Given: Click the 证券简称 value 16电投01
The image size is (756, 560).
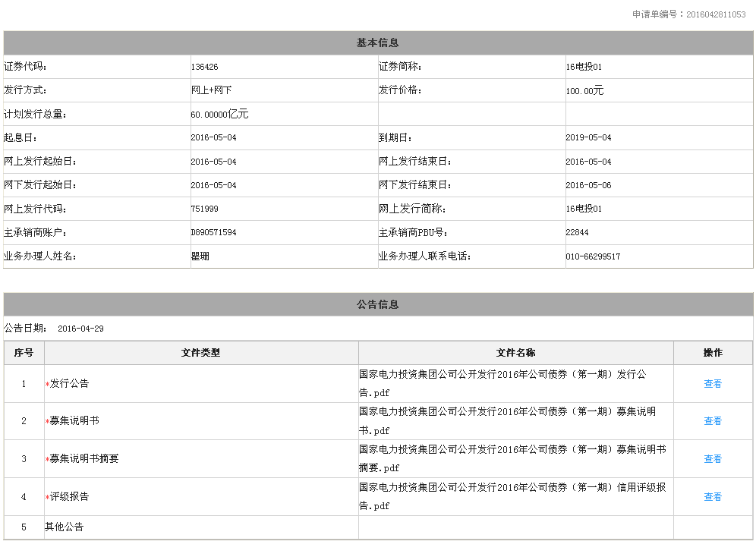Looking at the screenshot, I should (584, 67).
